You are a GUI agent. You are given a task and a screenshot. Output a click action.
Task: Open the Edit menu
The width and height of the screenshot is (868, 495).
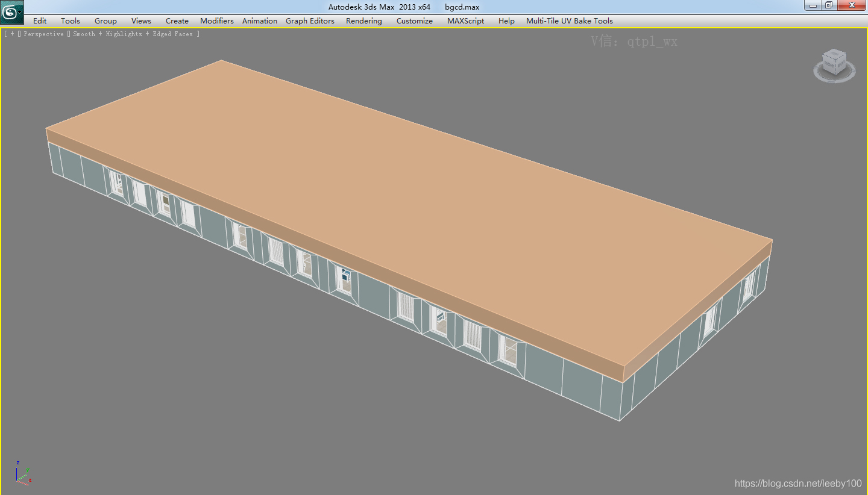(x=40, y=20)
